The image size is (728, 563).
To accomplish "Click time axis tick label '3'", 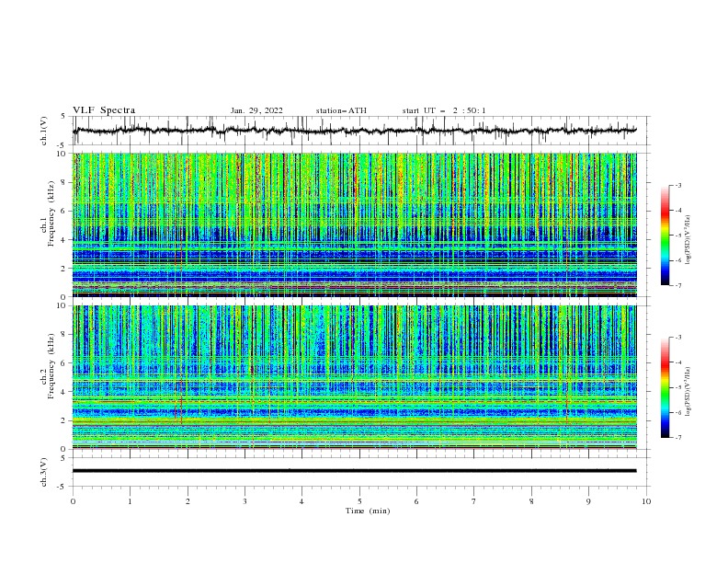I will 245,501.
